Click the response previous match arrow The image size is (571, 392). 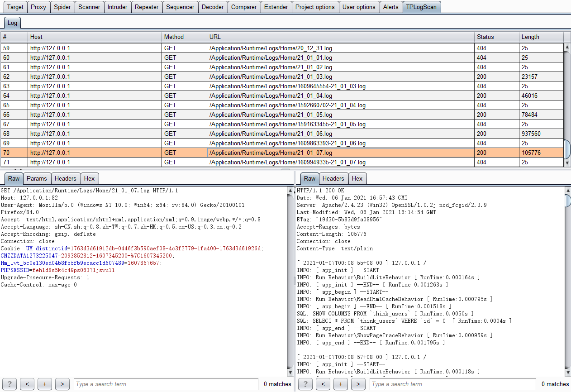[323, 384]
